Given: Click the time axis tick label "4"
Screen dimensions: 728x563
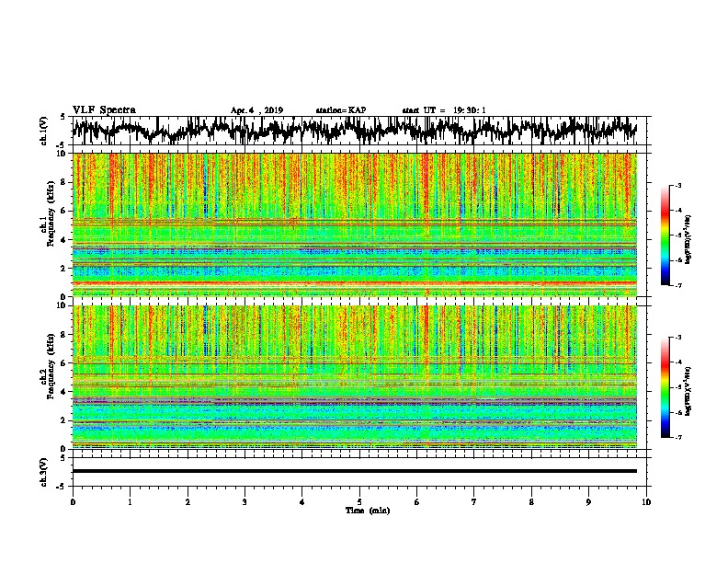Looking at the screenshot, I should click(x=302, y=502).
